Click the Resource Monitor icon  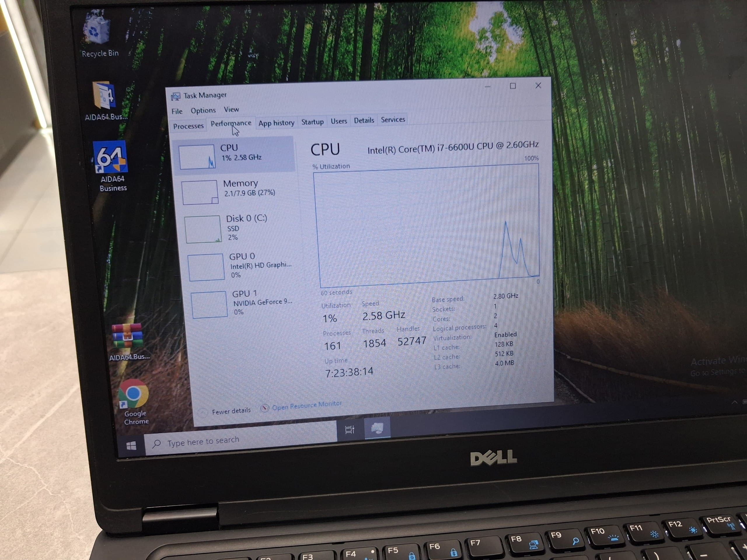click(264, 408)
